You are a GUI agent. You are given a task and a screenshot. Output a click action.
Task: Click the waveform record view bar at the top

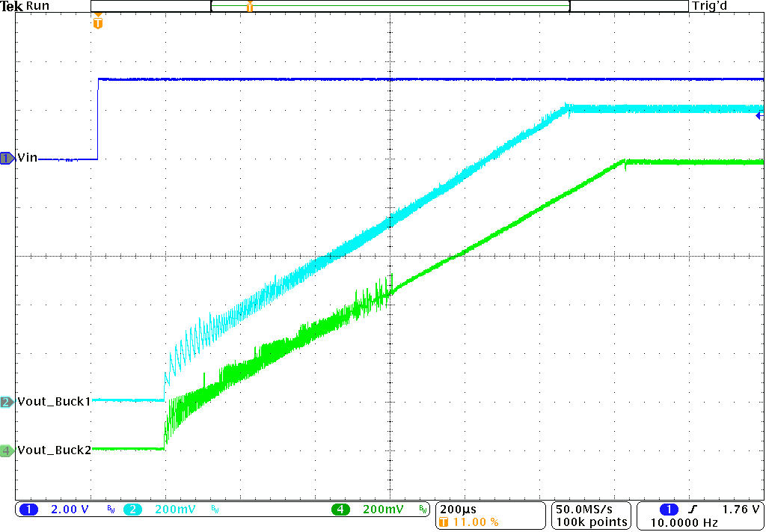click(x=389, y=6)
